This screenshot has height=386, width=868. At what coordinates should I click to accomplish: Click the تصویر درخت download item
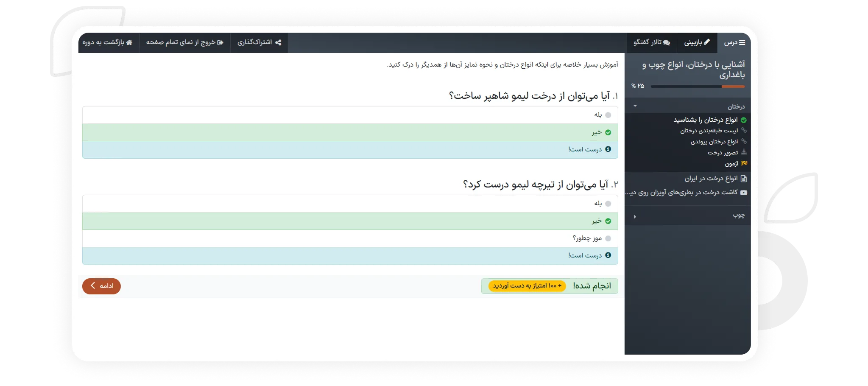(723, 153)
